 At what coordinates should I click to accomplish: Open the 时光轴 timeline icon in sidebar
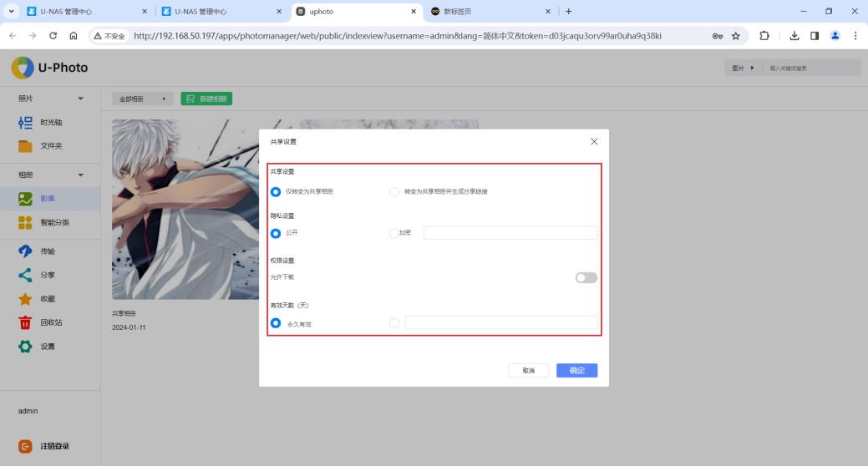click(25, 123)
